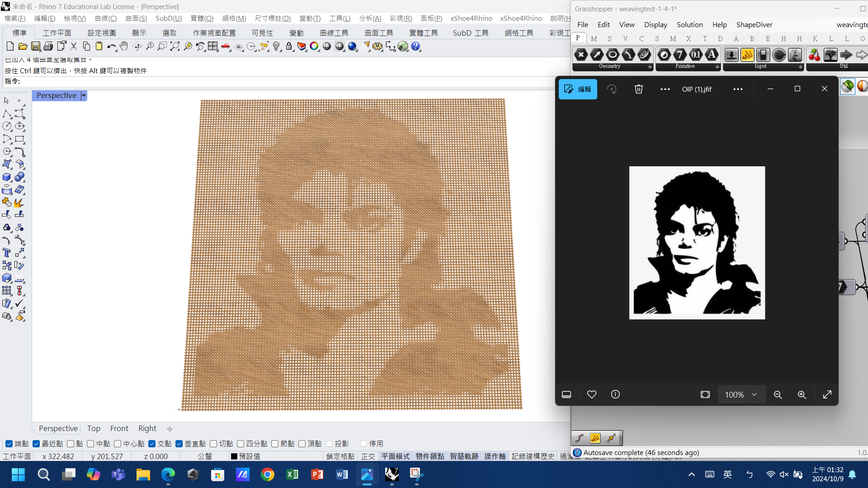This screenshot has height=488, width=868.
Task: Click the light bulb Hide objects icon
Action: (277, 46)
